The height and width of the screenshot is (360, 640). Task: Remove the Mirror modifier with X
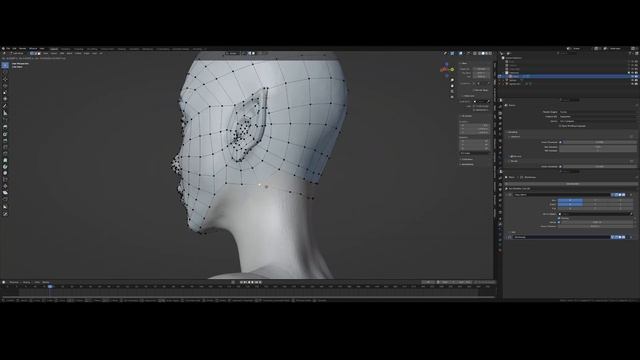[x=632, y=195]
